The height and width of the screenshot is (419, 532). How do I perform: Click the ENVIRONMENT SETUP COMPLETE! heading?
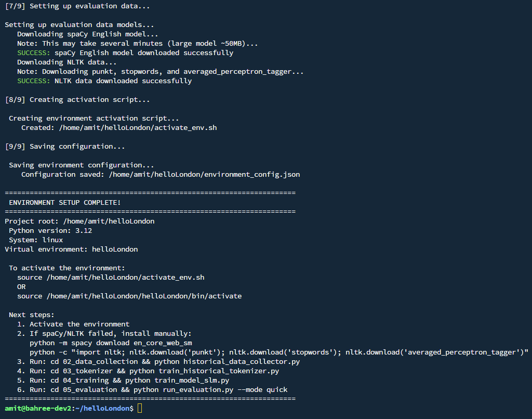tap(65, 202)
